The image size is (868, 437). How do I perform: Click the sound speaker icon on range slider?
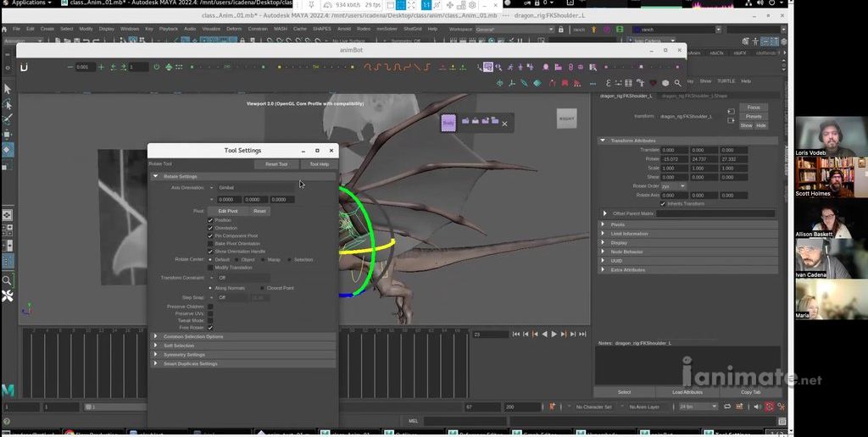[757, 407]
